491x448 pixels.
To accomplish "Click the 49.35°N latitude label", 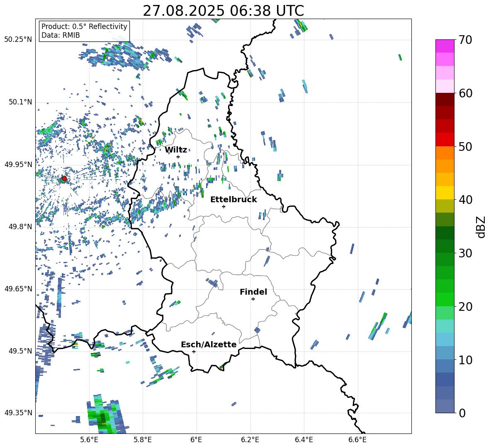I will [x=18, y=413].
